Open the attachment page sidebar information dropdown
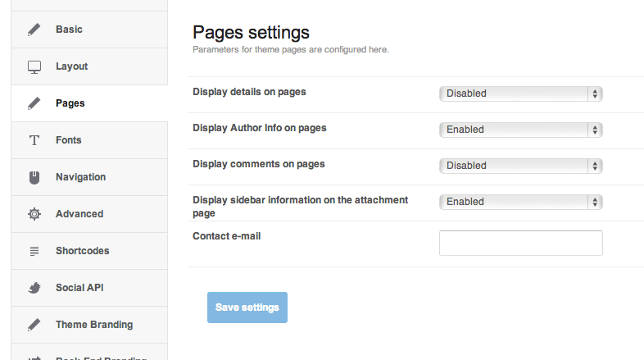The height and width of the screenshot is (360, 644). pos(521,203)
